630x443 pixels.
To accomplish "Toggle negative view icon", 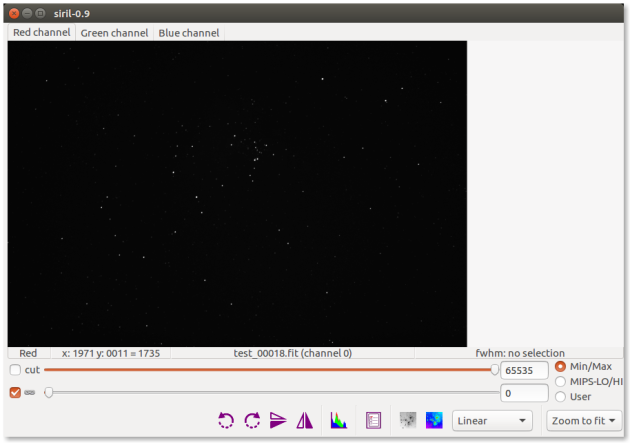I will click(408, 421).
